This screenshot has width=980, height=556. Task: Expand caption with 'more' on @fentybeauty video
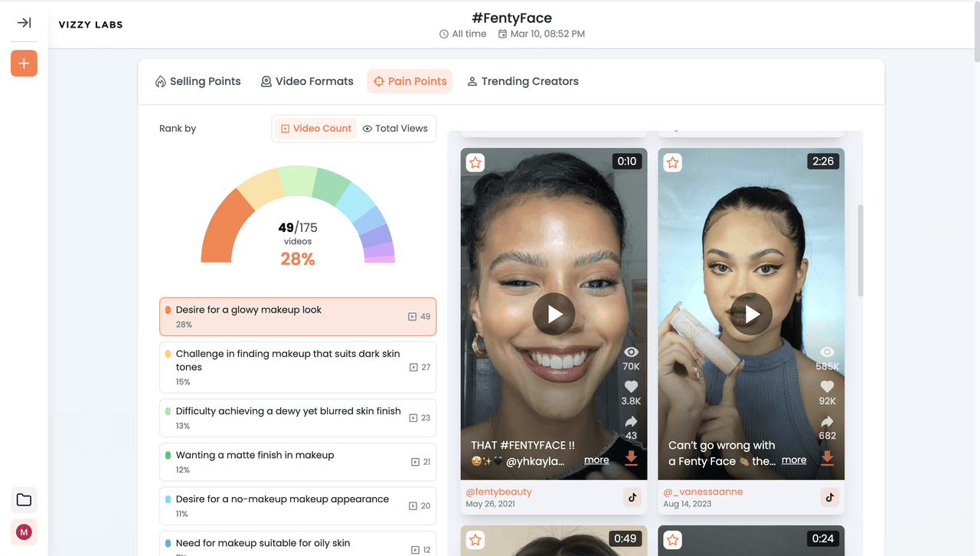point(596,460)
